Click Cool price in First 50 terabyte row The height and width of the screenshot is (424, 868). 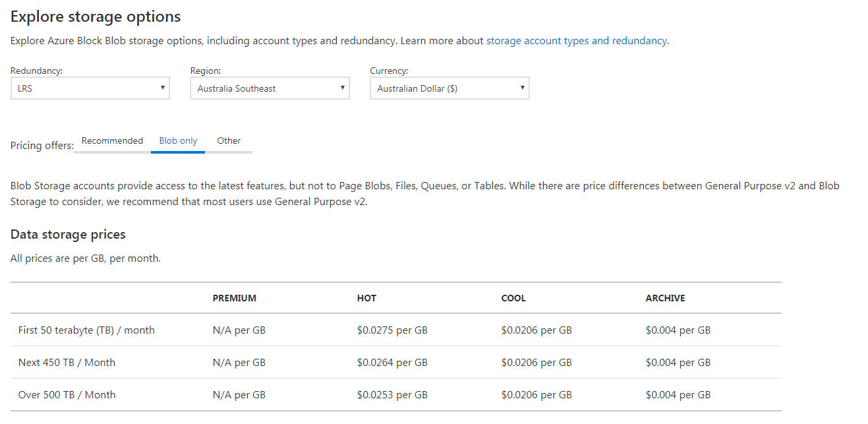[x=536, y=330]
